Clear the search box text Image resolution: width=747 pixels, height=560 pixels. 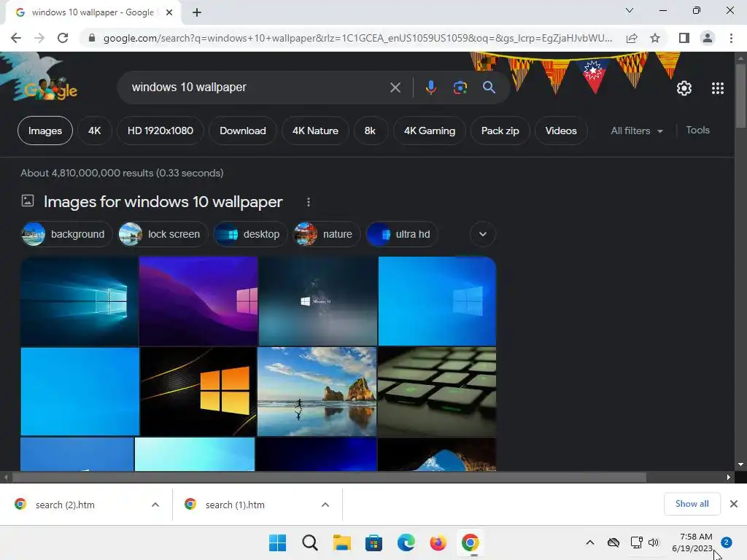point(395,87)
